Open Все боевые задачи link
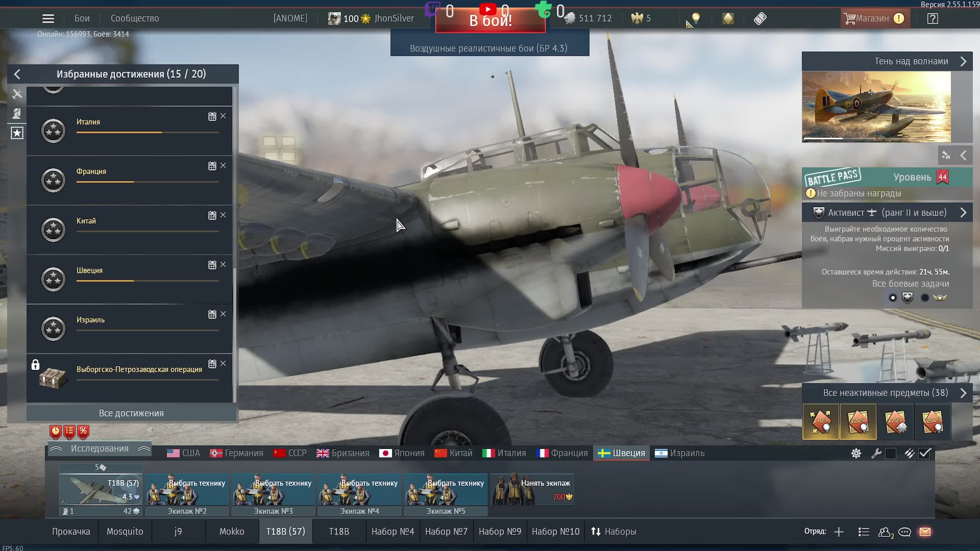Image resolution: width=980 pixels, height=551 pixels. [910, 284]
